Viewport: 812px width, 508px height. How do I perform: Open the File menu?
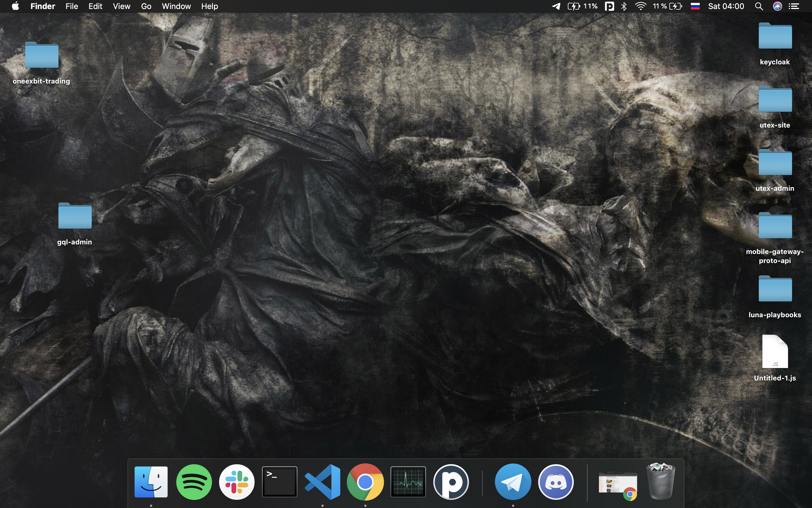click(72, 6)
